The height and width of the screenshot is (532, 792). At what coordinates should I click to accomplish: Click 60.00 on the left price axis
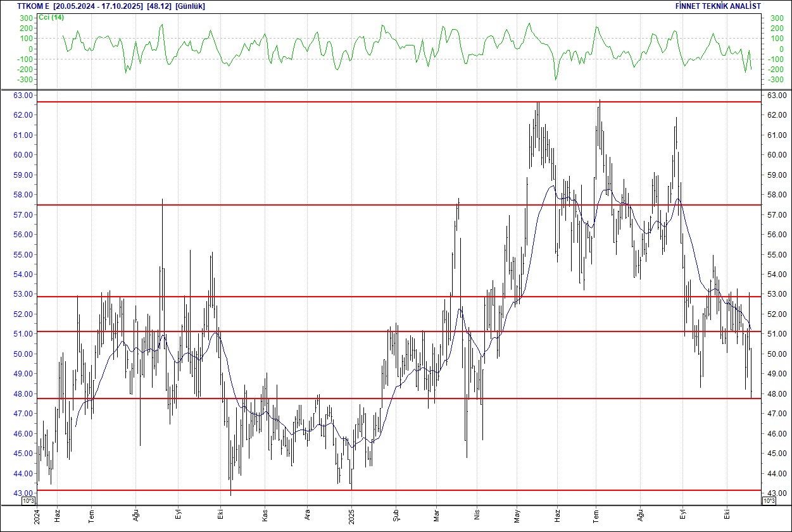click(26, 155)
